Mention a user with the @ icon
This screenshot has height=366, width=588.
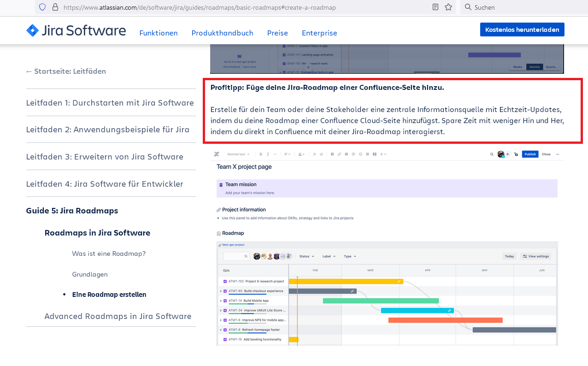click(353, 154)
